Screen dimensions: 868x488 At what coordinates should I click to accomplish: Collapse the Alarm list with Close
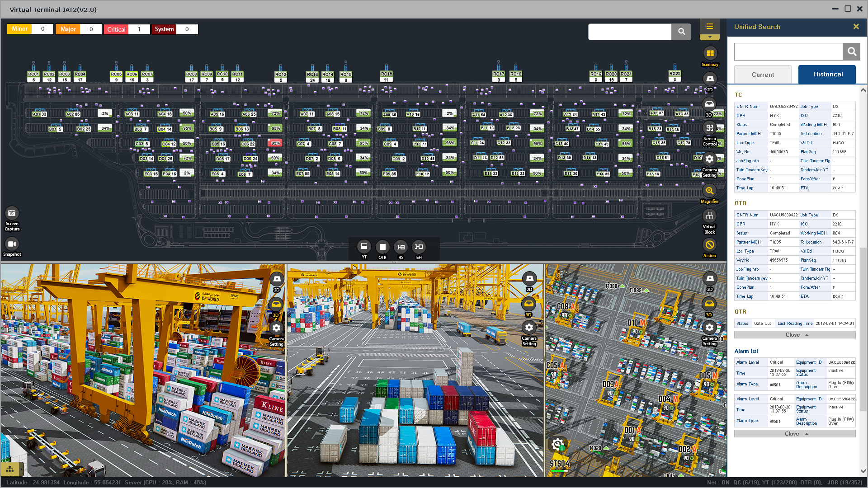pyautogui.click(x=794, y=434)
